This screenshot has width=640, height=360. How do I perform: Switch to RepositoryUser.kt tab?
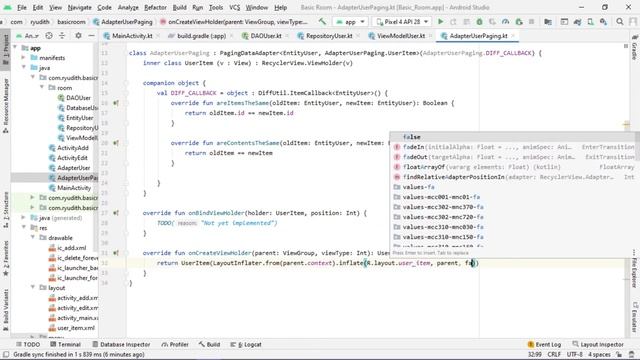click(x=329, y=36)
